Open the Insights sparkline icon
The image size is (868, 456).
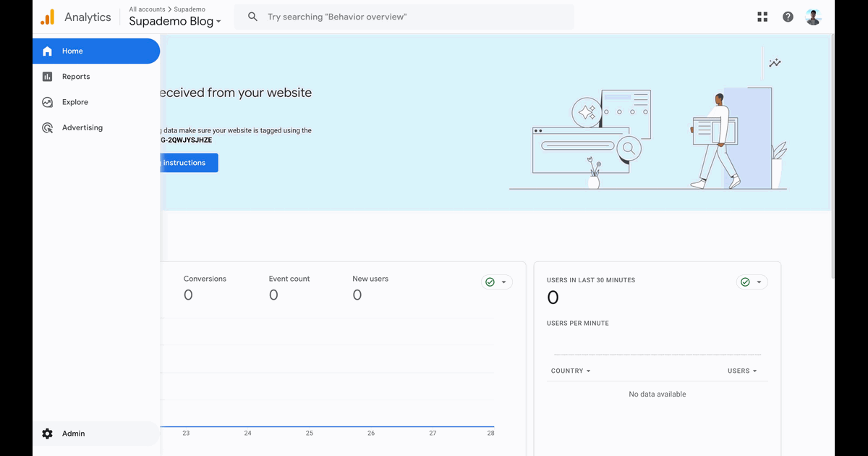pos(775,63)
